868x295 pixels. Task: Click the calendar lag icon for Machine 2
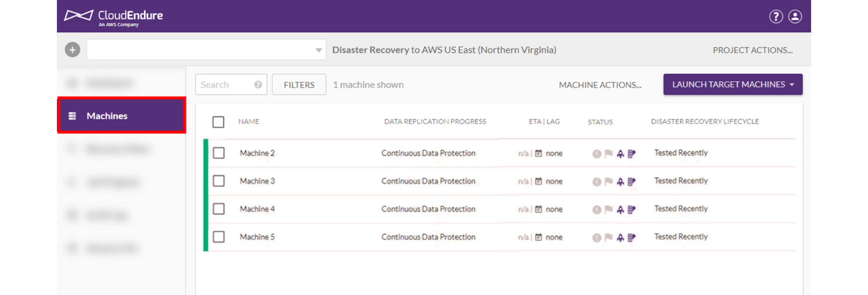point(538,153)
